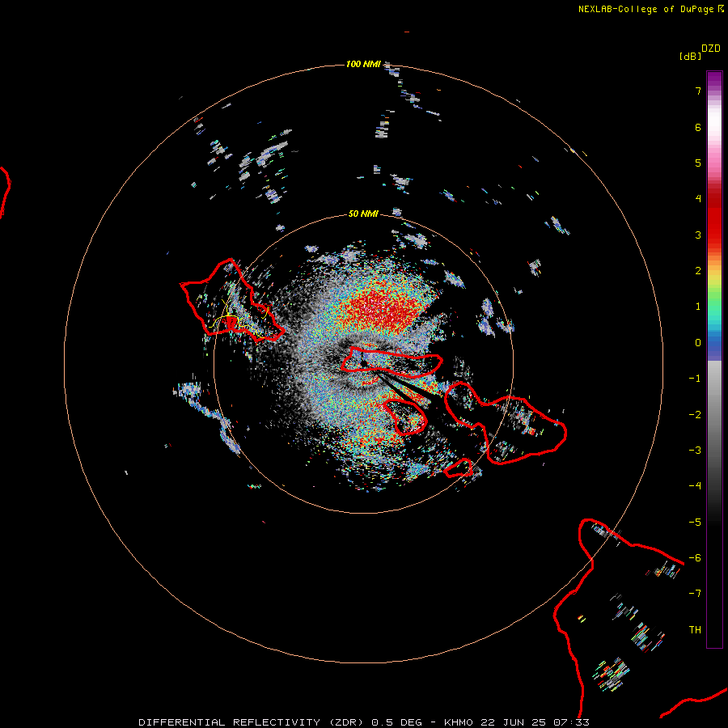Click the 1 value on color scale
This screenshot has width=728, height=728.
click(698, 307)
